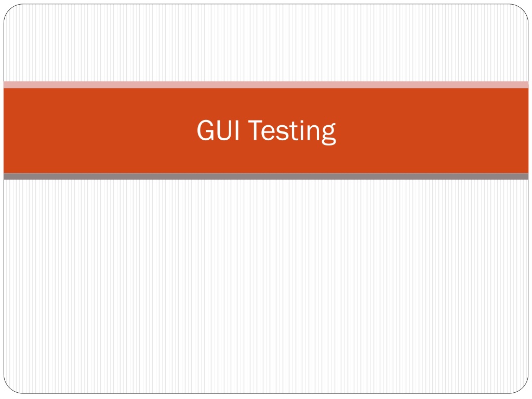Click the pink stripe above the orange banner
The width and height of the screenshot is (532, 399).
coord(266,85)
